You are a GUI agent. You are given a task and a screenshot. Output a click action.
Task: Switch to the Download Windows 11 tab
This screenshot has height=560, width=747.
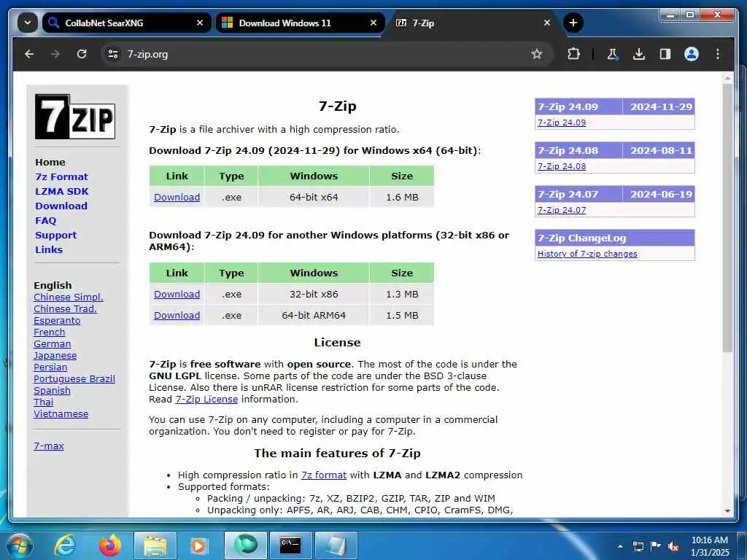300,23
